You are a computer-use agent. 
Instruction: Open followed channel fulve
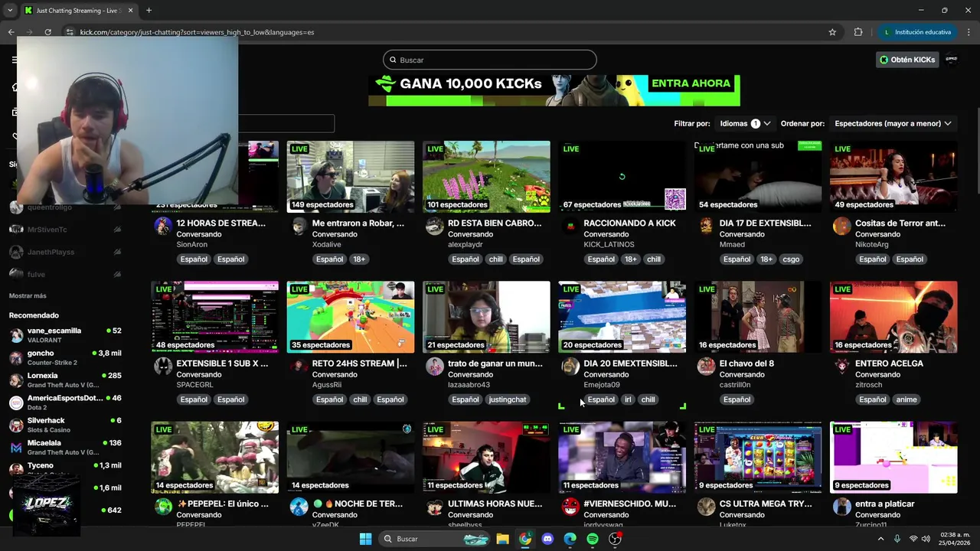click(x=65, y=274)
